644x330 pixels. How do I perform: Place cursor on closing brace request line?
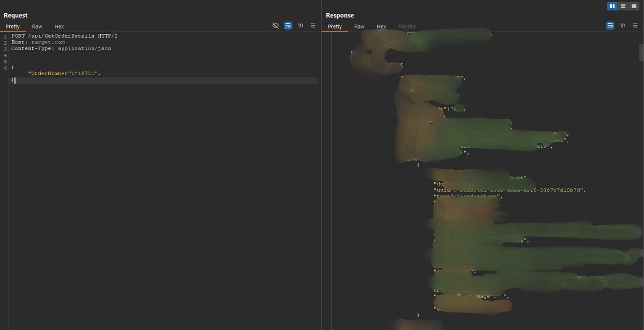tap(13, 80)
